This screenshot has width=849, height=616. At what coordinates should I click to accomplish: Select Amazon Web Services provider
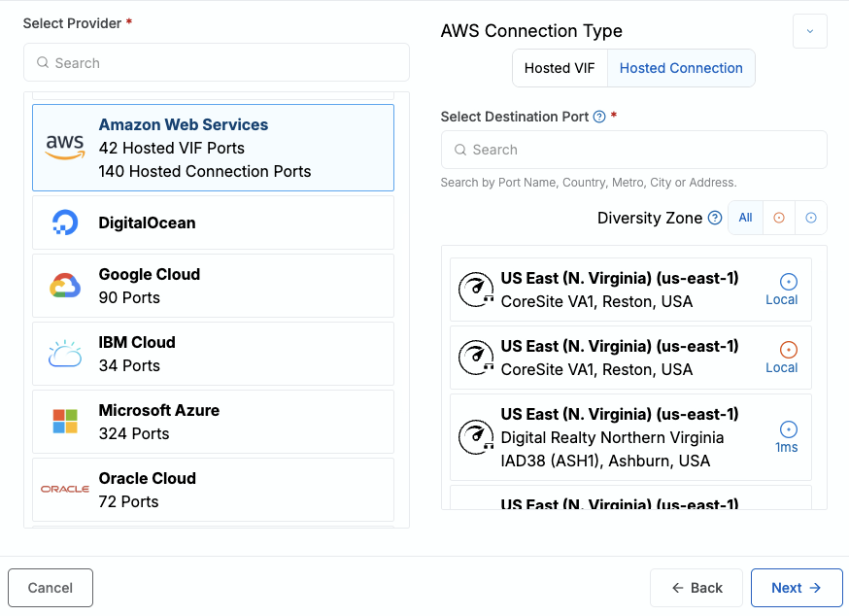(214, 148)
